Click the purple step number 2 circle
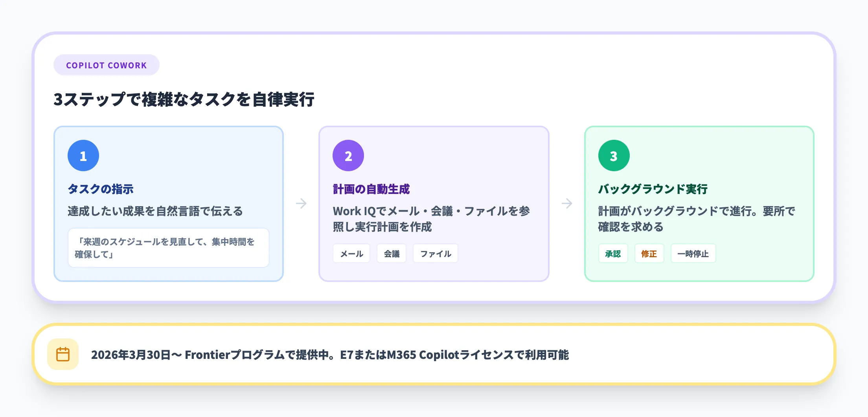Image resolution: width=868 pixels, height=417 pixels. point(348,155)
